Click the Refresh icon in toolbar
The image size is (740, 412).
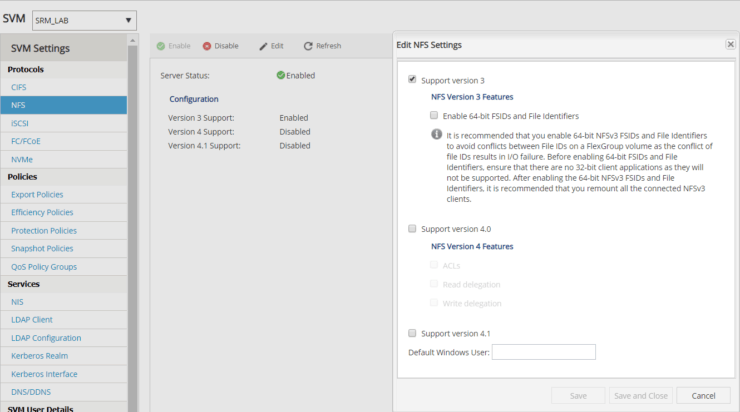[308, 46]
